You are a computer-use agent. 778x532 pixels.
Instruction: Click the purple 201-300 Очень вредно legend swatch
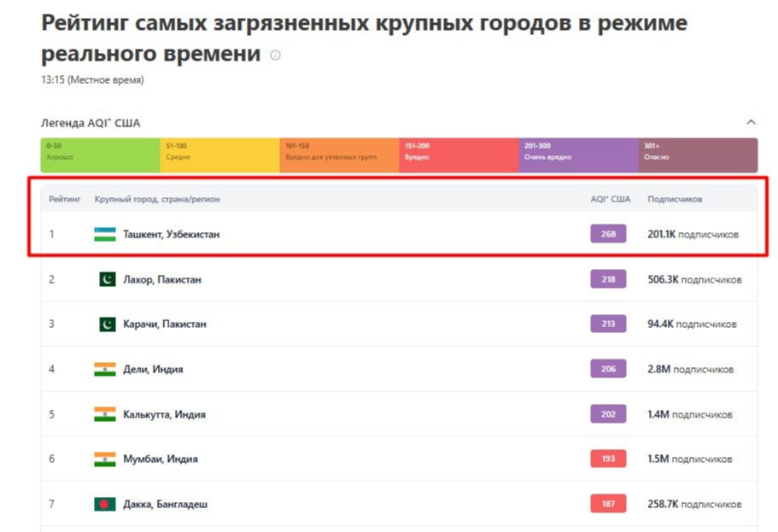pyautogui.click(x=578, y=155)
